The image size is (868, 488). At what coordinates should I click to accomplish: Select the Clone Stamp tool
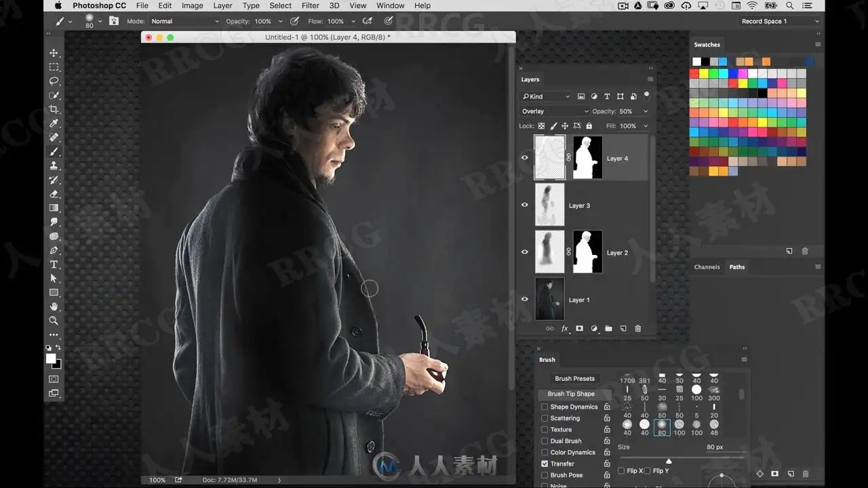point(54,166)
